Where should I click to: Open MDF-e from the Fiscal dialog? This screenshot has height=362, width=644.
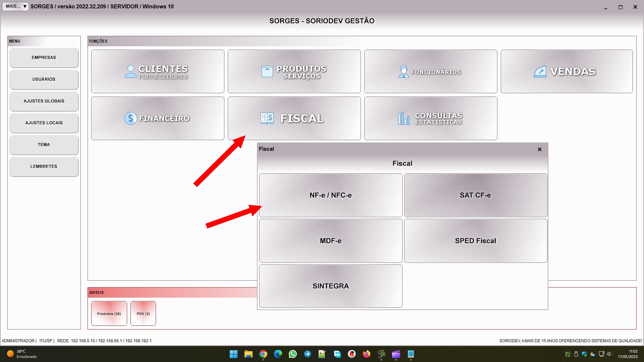click(331, 241)
